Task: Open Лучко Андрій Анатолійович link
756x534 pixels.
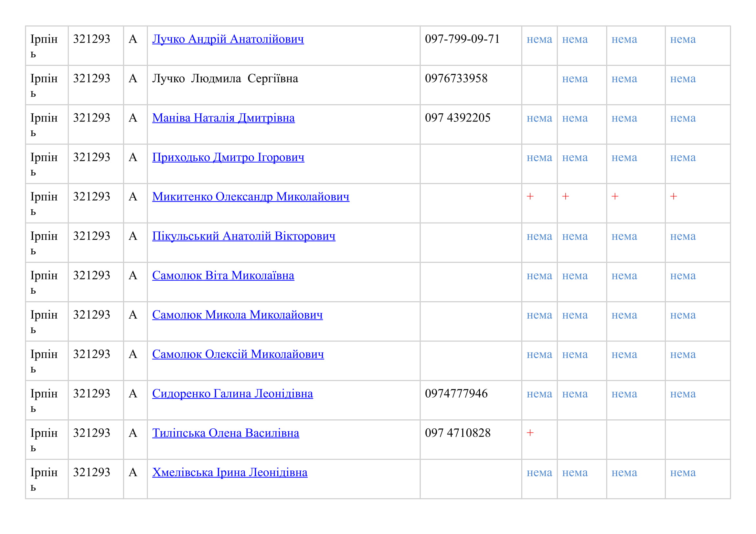Action: [228, 39]
